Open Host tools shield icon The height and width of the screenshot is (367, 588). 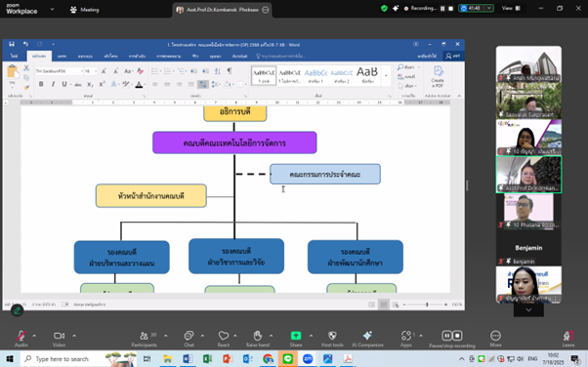tap(332, 338)
